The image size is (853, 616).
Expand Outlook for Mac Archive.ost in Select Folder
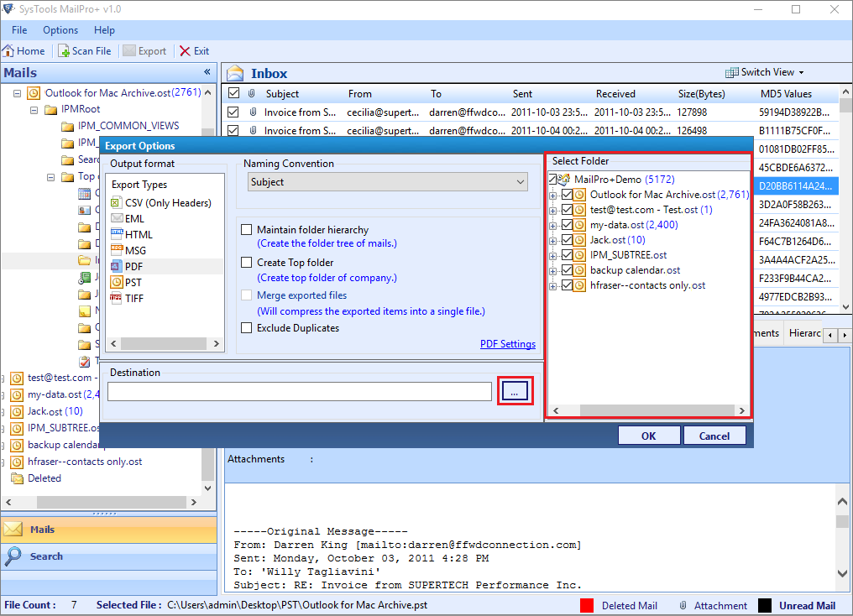point(553,196)
